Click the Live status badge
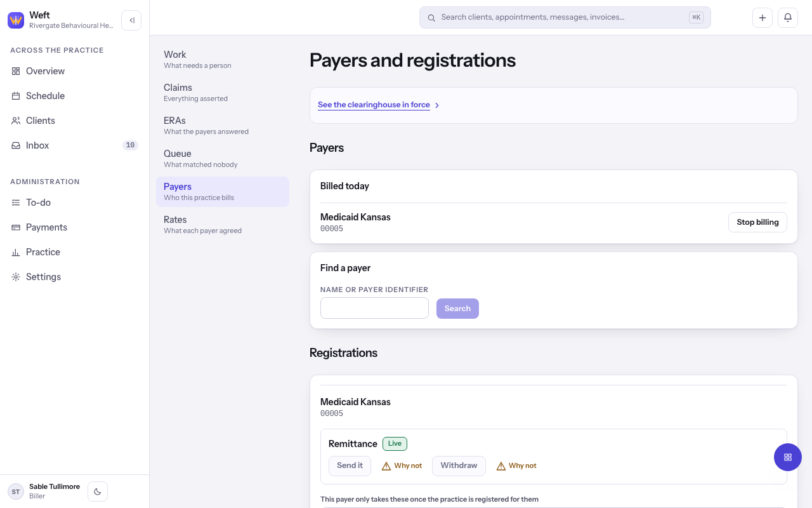 pos(395,444)
